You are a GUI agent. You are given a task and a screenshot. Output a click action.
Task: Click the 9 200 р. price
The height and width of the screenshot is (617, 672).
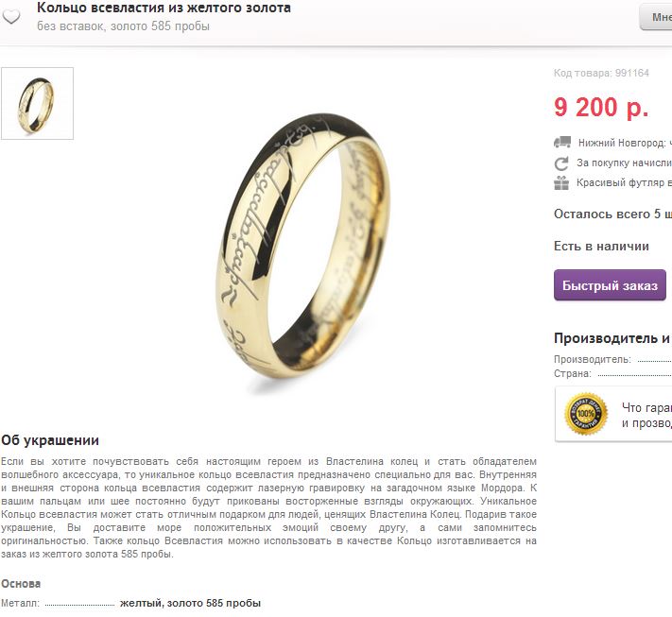[601, 107]
